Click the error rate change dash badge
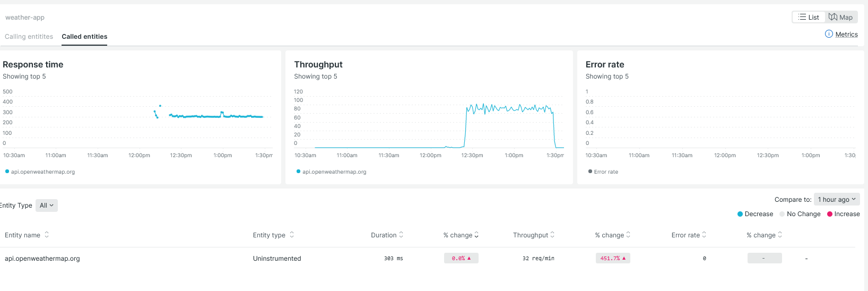Image resolution: width=868 pixels, height=291 pixels. coord(765,258)
